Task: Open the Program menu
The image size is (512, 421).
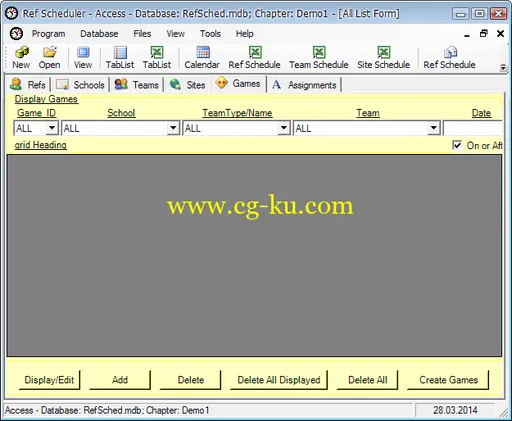Action: coord(48,34)
